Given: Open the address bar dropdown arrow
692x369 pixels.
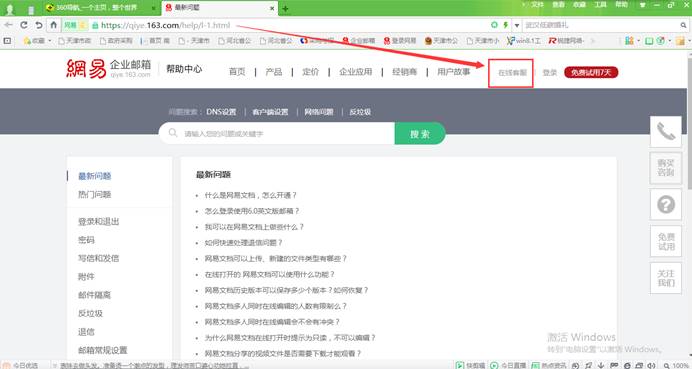Looking at the screenshot, I should [516, 26].
